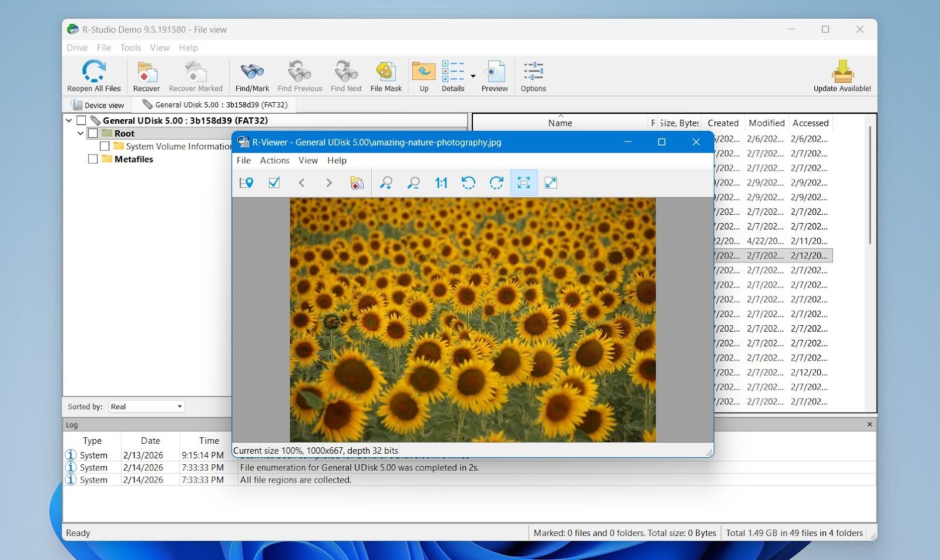The height and width of the screenshot is (560, 940).
Task: Click the Update Available! button
Action: pyautogui.click(x=842, y=75)
